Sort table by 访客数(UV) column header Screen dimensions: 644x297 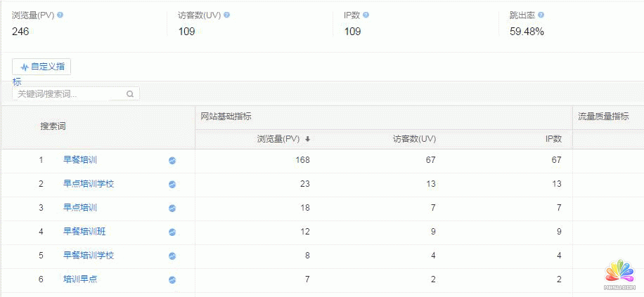click(x=414, y=139)
